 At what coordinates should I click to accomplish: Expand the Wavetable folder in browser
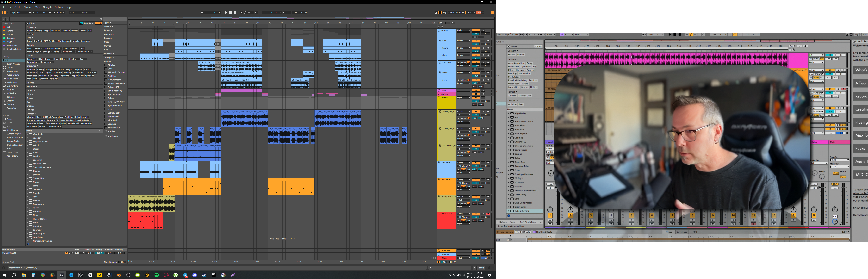click(28, 134)
